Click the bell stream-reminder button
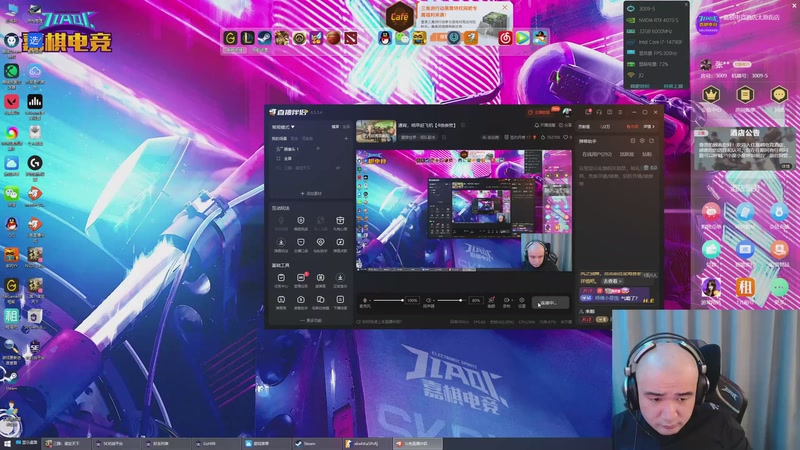800x450 pixels. click(544, 125)
